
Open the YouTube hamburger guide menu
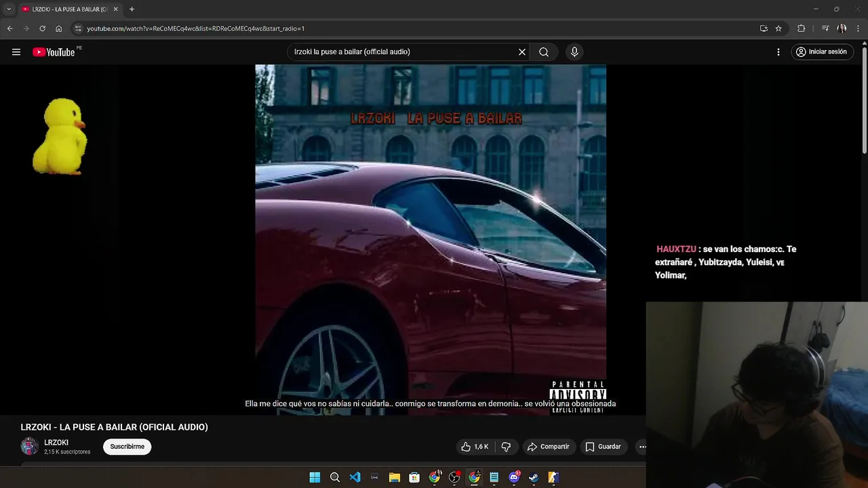(16, 52)
